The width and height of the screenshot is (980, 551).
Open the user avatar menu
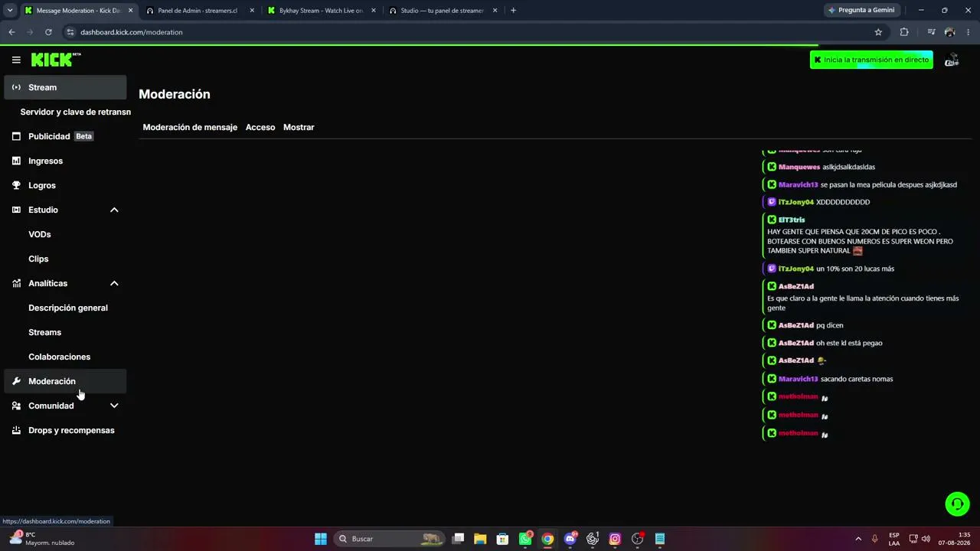[x=952, y=60]
